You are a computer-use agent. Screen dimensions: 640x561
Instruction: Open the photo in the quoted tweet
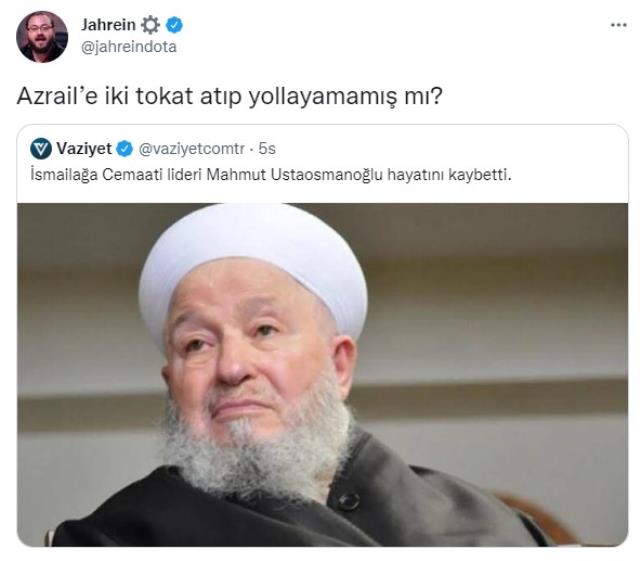coord(322,375)
